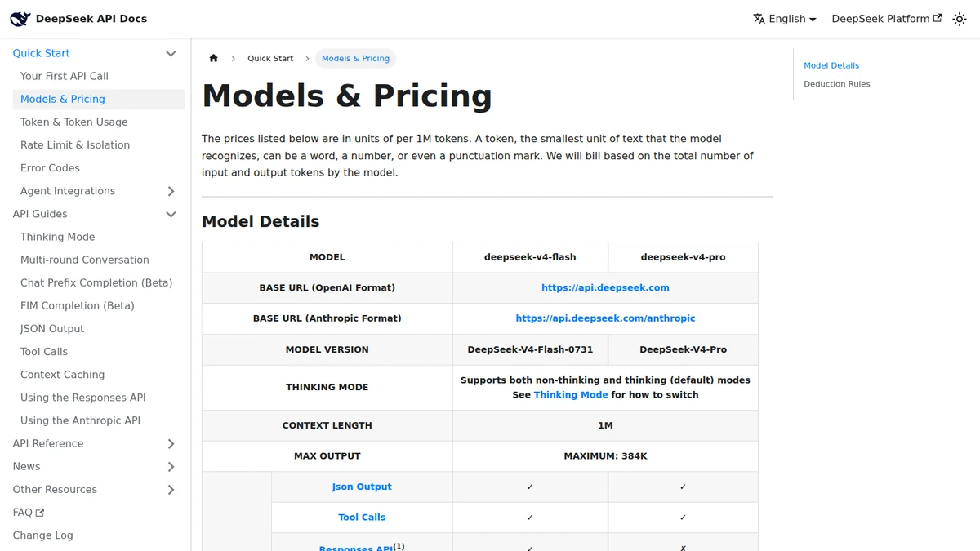Expand the Agent Integrations sidebar chevron
Viewport: 980px width, 551px height.
click(171, 191)
